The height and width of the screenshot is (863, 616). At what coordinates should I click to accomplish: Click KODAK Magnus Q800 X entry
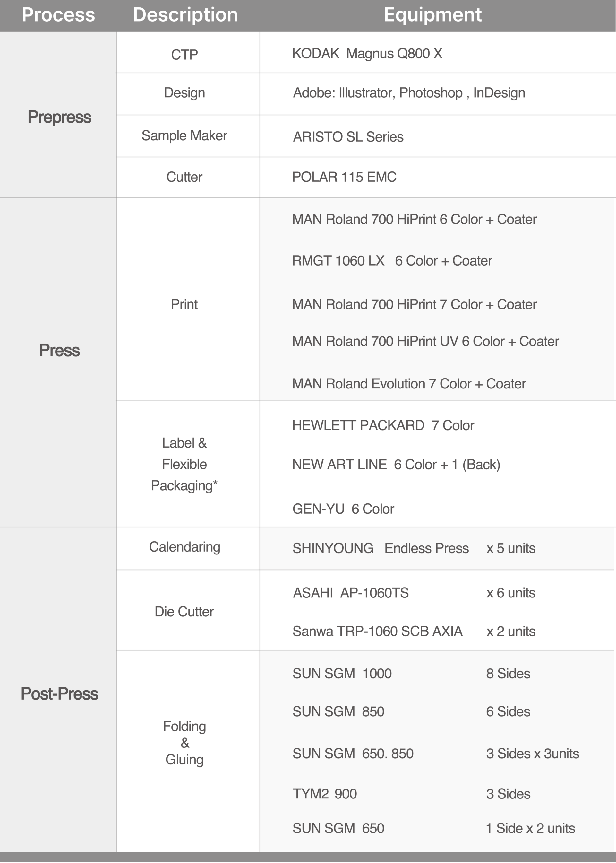[x=367, y=54]
